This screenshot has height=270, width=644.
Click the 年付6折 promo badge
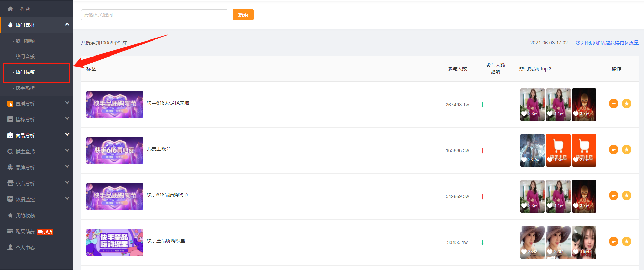click(45, 232)
